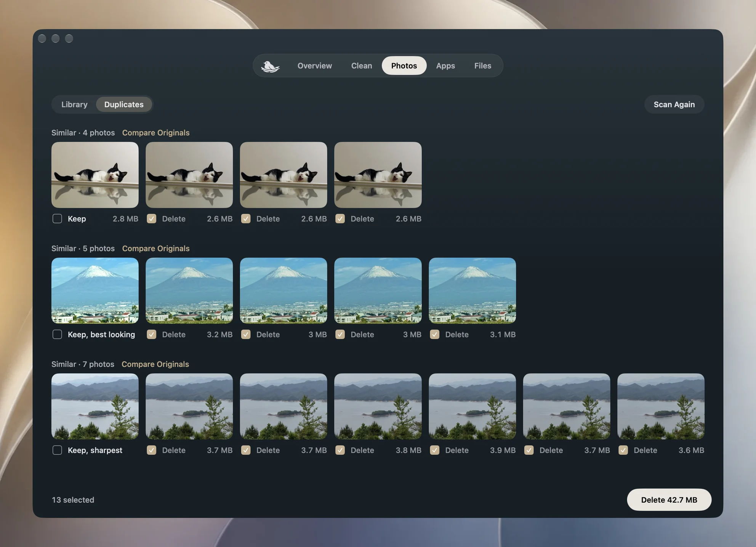
Task: Toggle the Keep, sharpest checkbox
Action: (x=57, y=451)
